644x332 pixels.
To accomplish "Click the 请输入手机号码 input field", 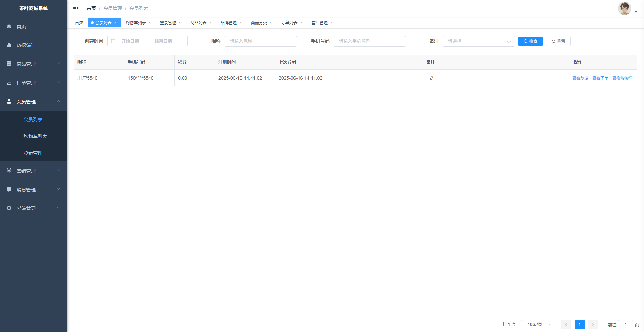I will pos(370,41).
